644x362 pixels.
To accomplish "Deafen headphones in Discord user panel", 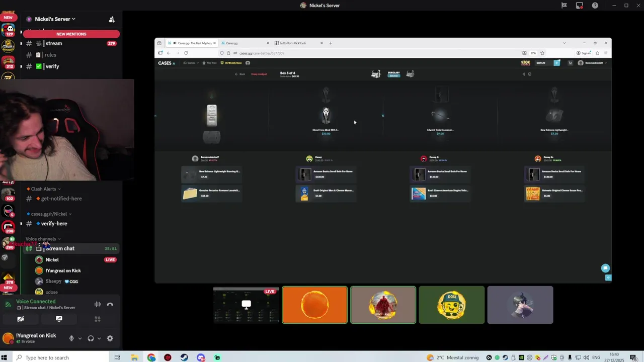I will pos(91,338).
